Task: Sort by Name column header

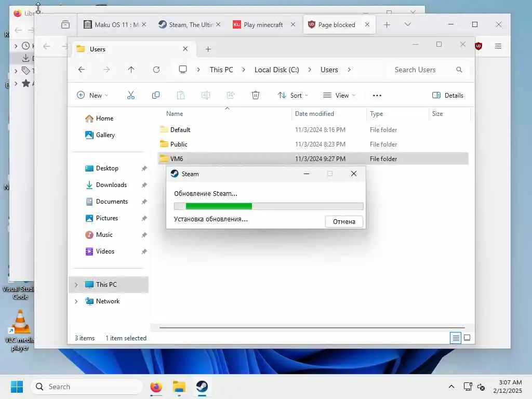Action: coord(175,114)
